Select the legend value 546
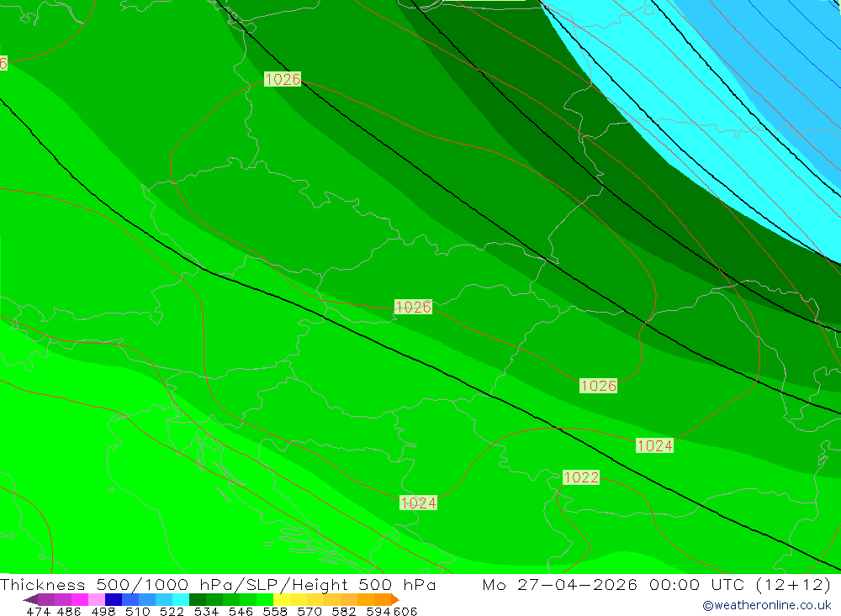 pos(241,611)
